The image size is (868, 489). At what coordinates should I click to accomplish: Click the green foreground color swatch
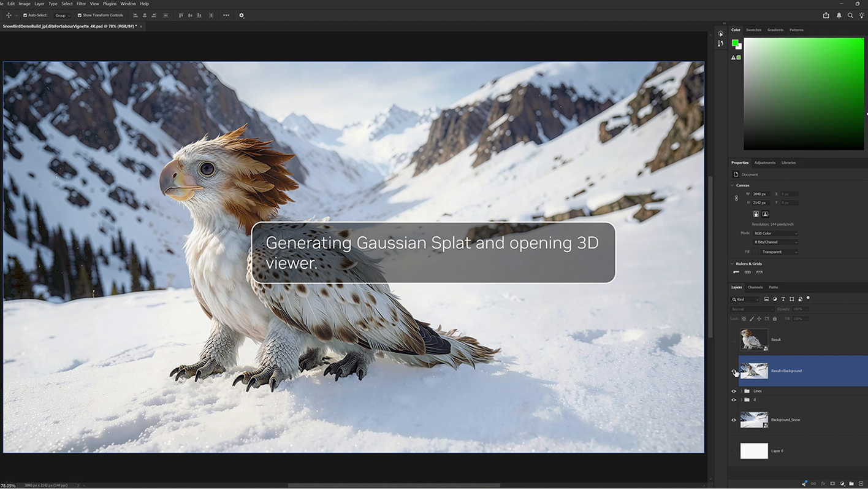(x=735, y=43)
